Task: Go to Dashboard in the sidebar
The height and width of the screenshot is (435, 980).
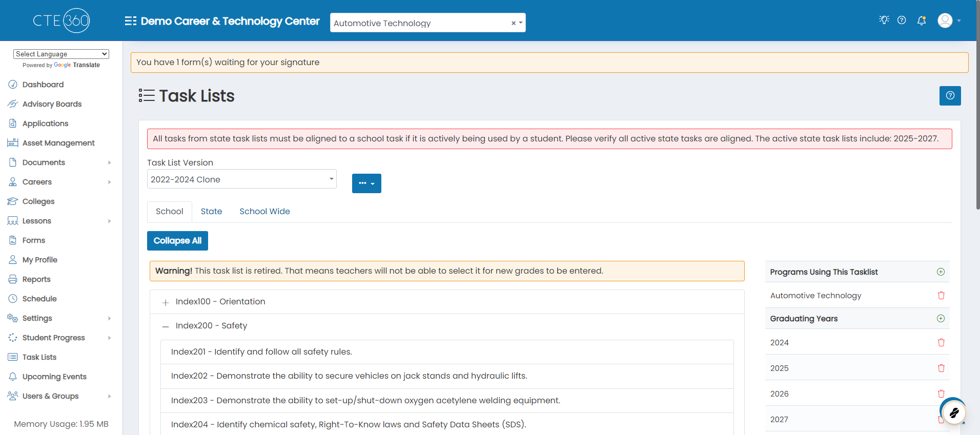Action: [x=43, y=85]
